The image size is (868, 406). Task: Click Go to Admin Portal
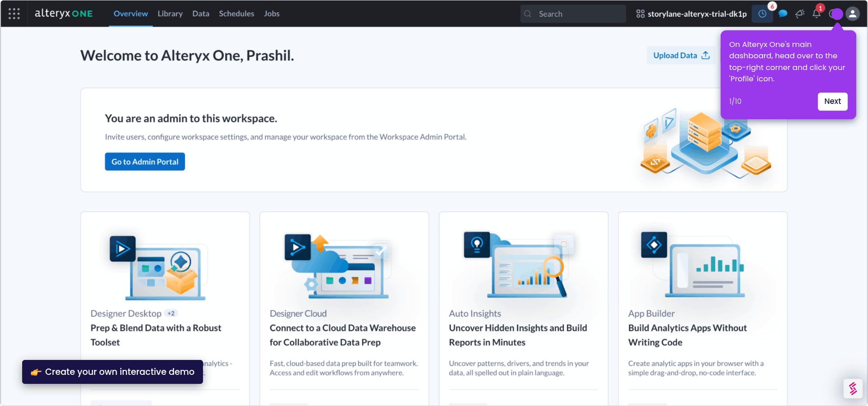click(145, 162)
